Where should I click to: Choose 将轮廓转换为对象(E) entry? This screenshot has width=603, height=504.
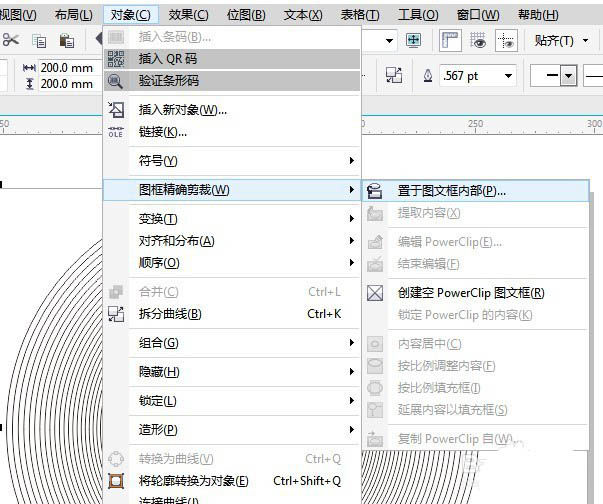tap(232, 481)
